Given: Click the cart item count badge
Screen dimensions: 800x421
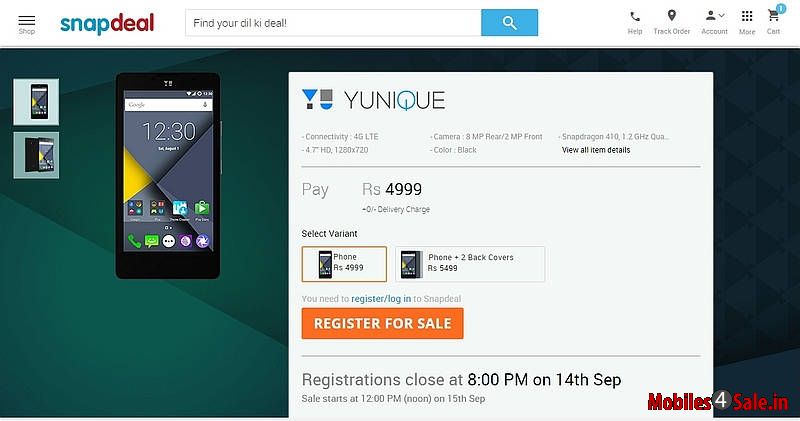Looking at the screenshot, I should (x=781, y=8).
